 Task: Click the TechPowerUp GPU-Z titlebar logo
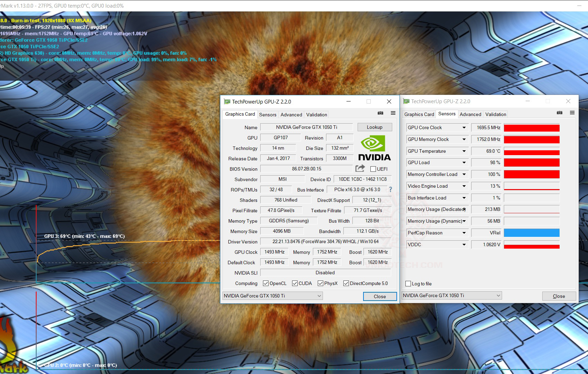coord(227,101)
